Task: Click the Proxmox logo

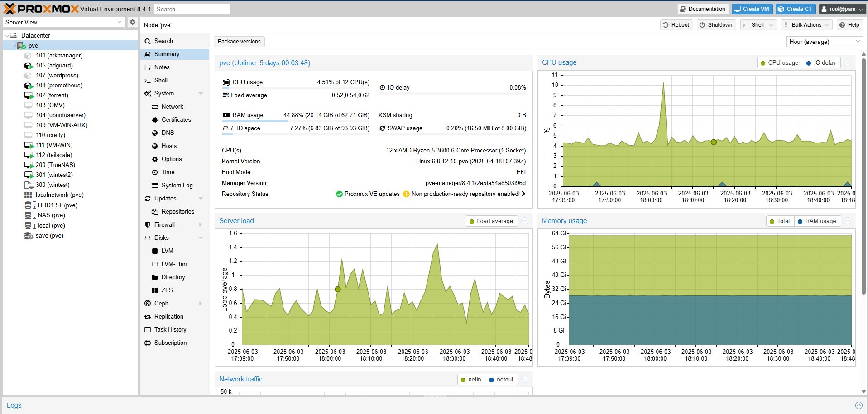Action: click(x=41, y=9)
